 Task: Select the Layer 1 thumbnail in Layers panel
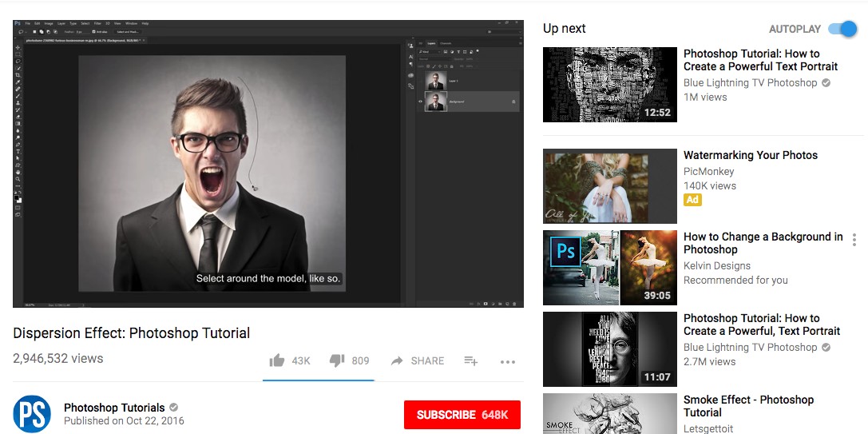point(436,81)
